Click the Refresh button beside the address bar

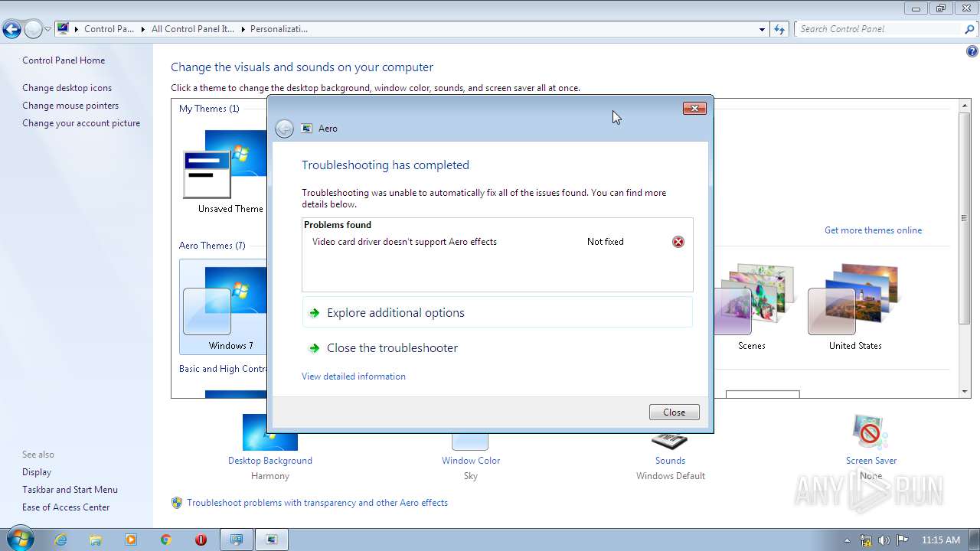coord(779,29)
